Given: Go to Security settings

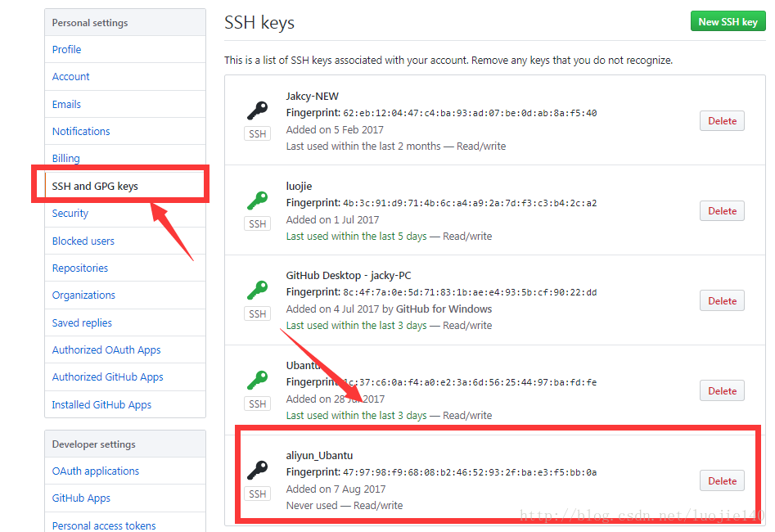Looking at the screenshot, I should 70,214.
